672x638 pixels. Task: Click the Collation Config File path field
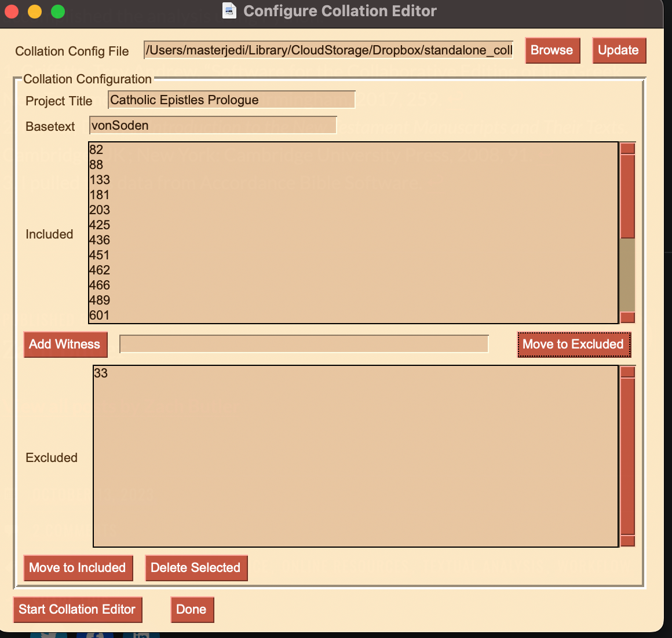coord(328,50)
